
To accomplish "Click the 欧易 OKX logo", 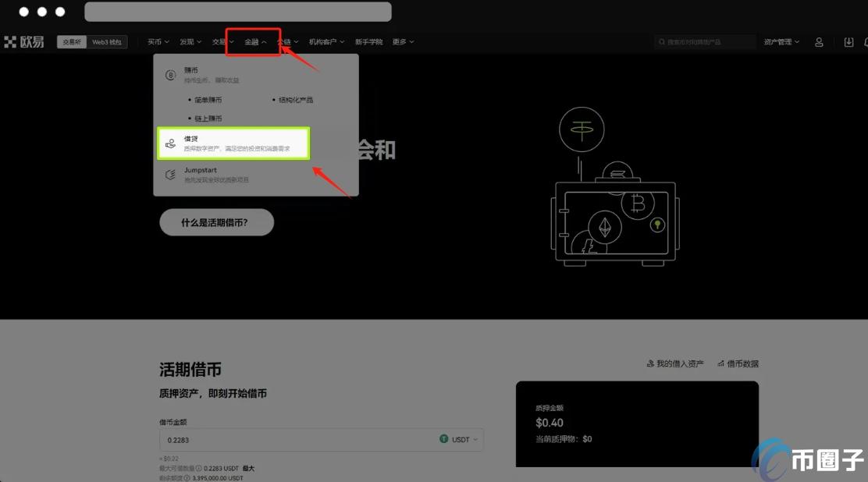I will 23,42.
